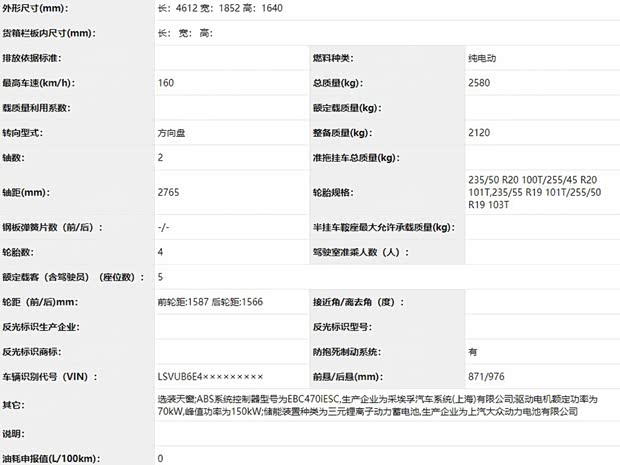Click the 前悬/后悬(mm) label

coord(348,377)
